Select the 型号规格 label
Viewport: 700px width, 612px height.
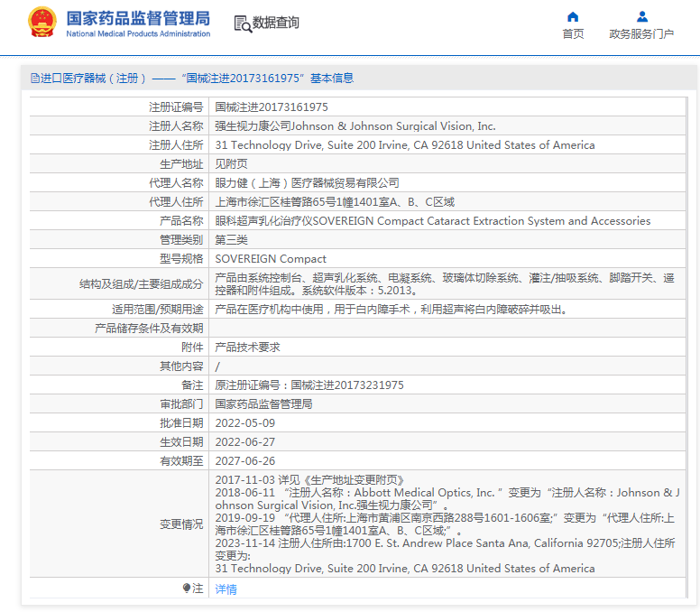coord(181,259)
